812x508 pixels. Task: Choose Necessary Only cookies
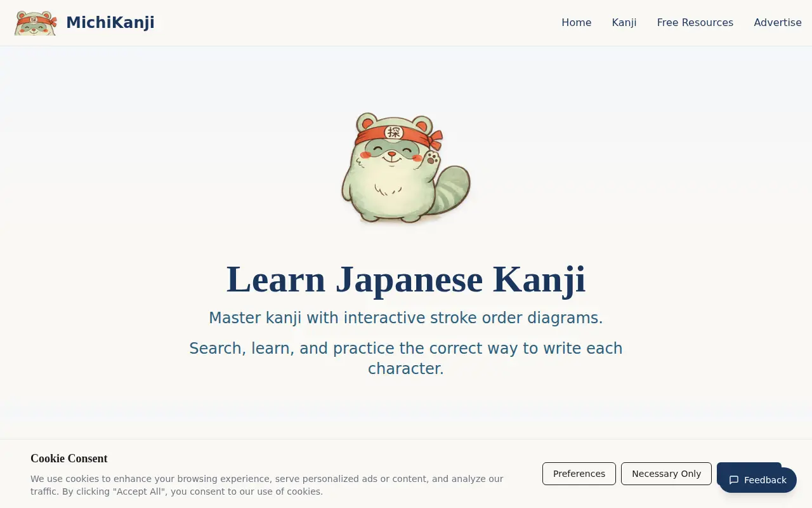666,474
